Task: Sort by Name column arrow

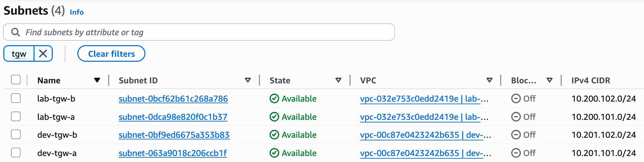Action: coord(97,80)
